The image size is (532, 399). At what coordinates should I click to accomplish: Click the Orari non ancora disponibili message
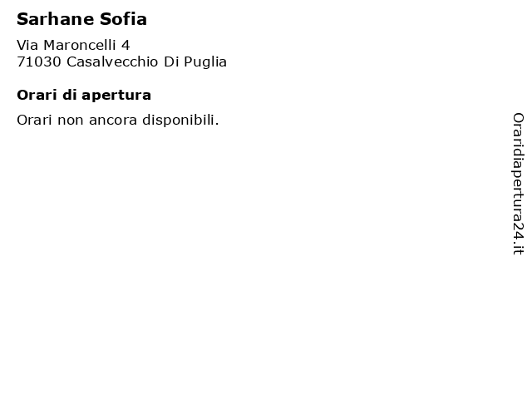(118, 120)
